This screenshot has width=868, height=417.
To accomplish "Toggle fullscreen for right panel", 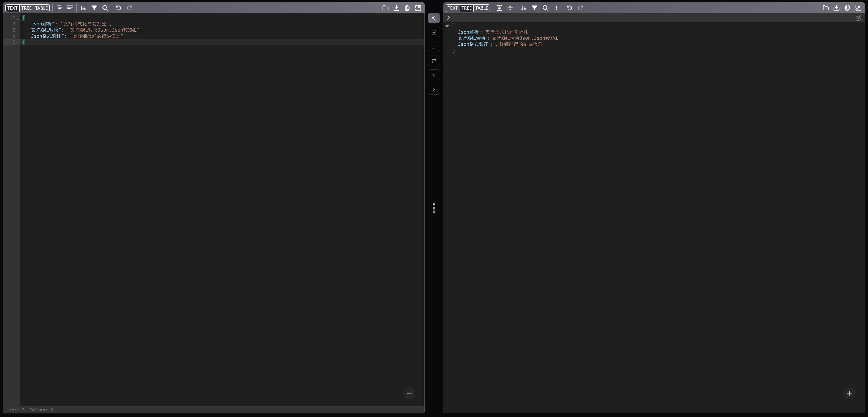I will 858,8.
